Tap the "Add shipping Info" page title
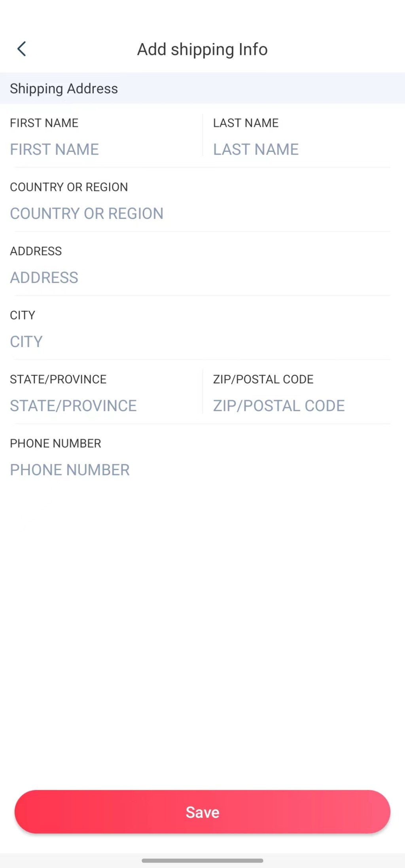This screenshot has width=405, height=868. [x=202, y=49]
